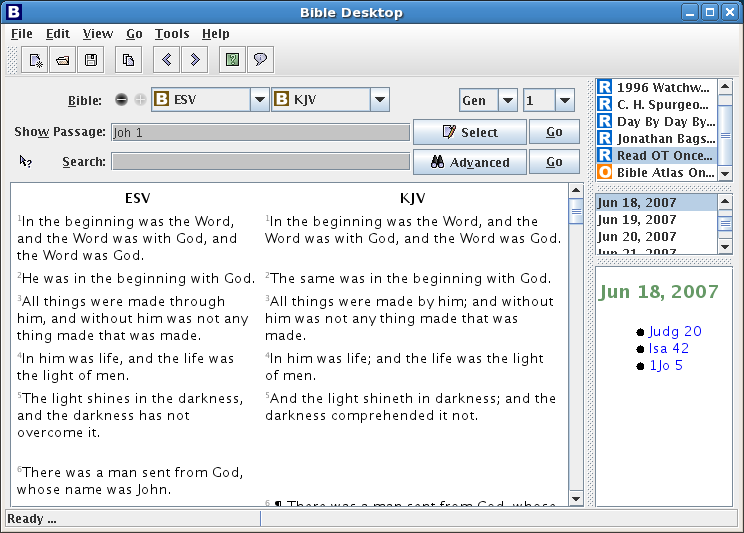Remove a parallel Bible with the minus button

(121, 100)
